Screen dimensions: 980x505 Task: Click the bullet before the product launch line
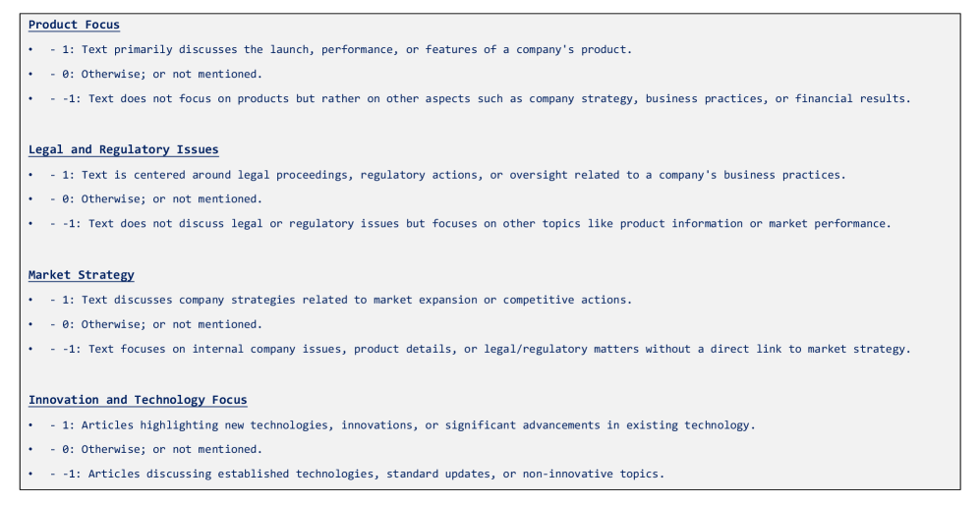[x=30, y=49]
